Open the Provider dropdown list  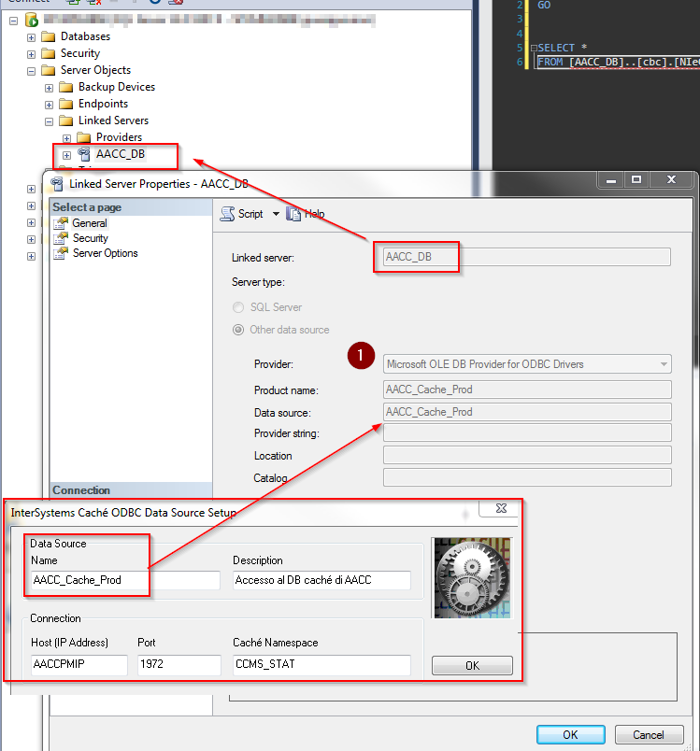click(664, 364)
